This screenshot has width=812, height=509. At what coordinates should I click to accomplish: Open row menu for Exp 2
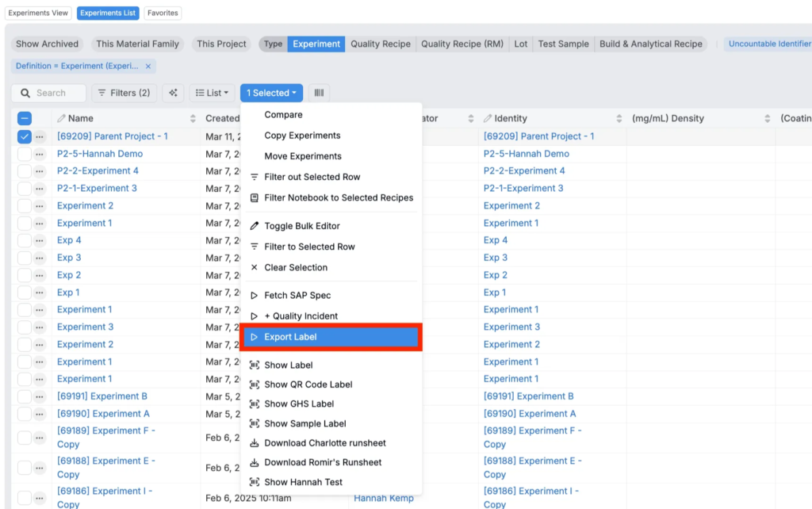(x=40, y=275)
